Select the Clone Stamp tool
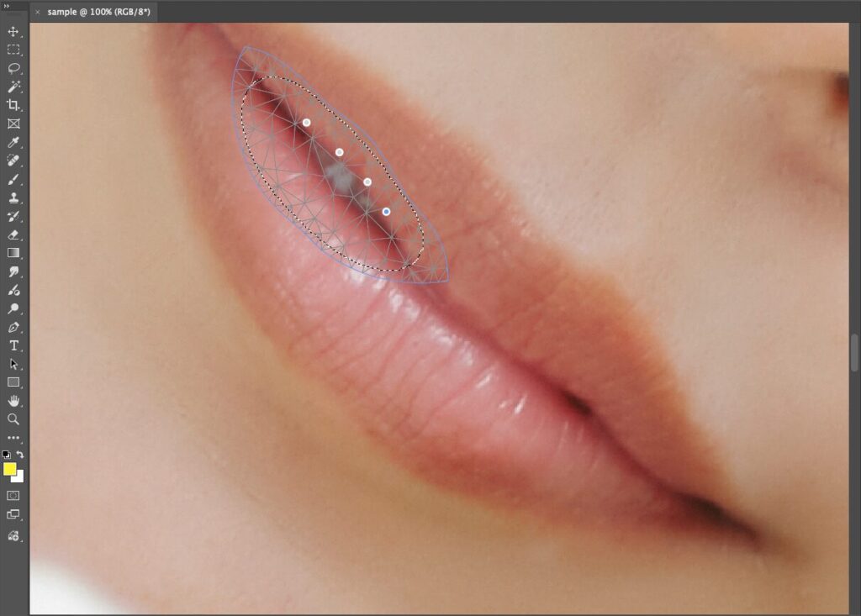Screen dimensions: 861x616 coord(13,197)
